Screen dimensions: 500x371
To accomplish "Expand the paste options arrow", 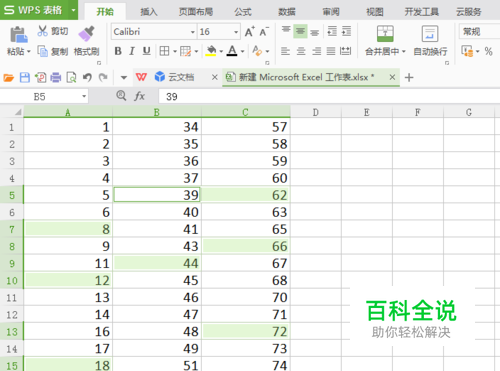I will [x=29, y=51].
